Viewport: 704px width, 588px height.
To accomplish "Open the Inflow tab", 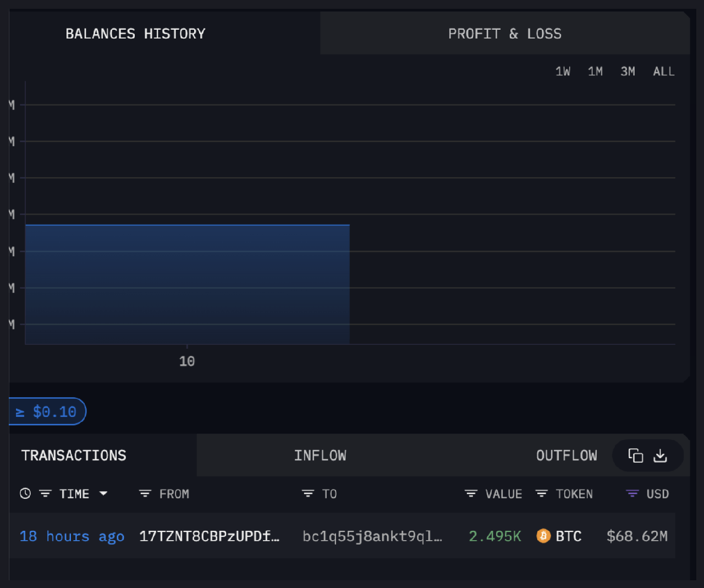I will tap(320, 455).
